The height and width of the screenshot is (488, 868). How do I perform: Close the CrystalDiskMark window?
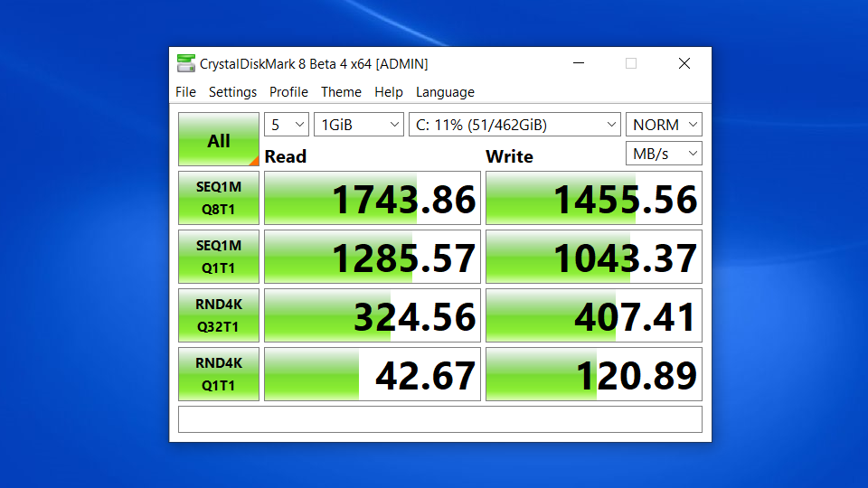pos(684,63)
